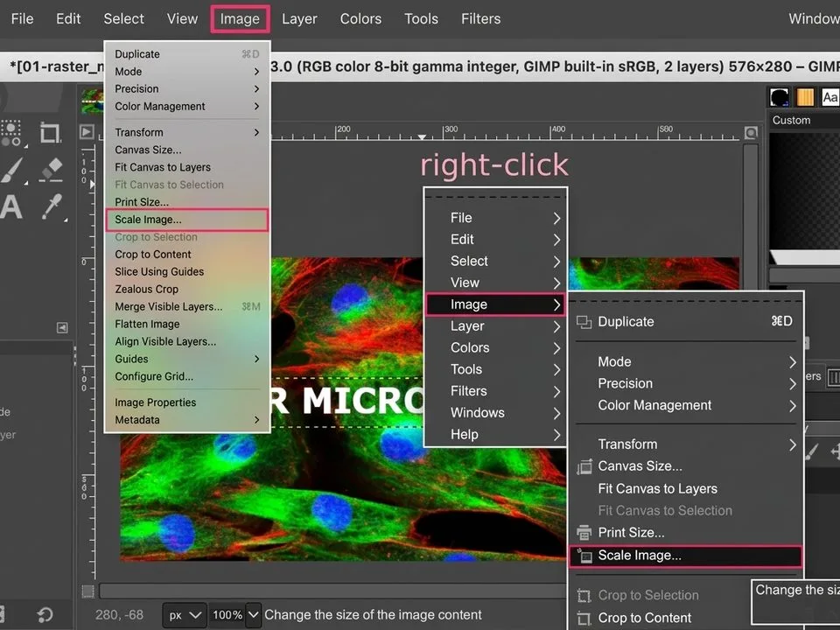Open the 100% zoom dropdown arrow
Viewport: 840px width, 630px height.
254,615
